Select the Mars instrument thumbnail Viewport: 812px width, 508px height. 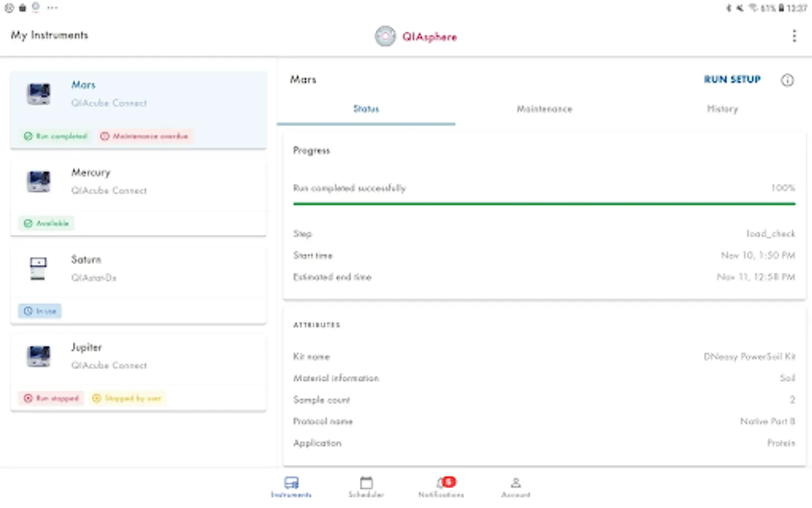click(x=39, y=94)
